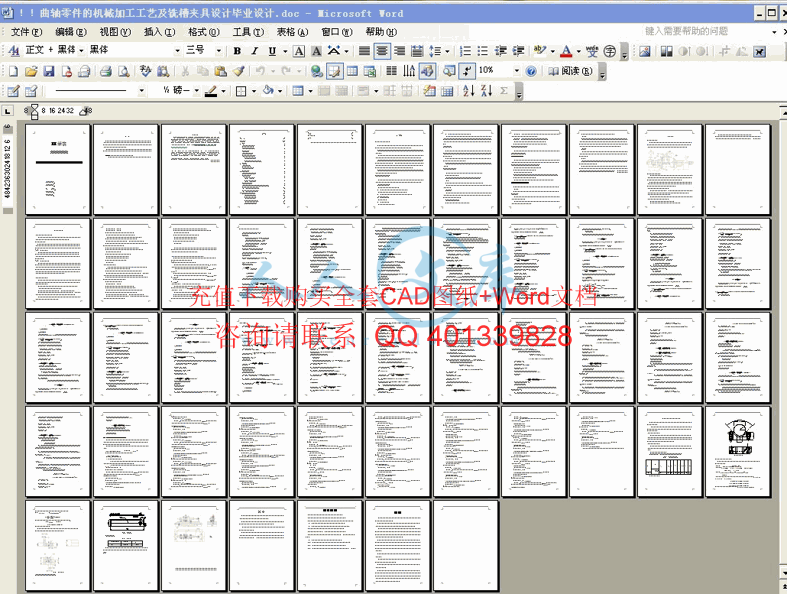
Task: Decrease the paragraph indent
Action: click(x=500, y=51)
